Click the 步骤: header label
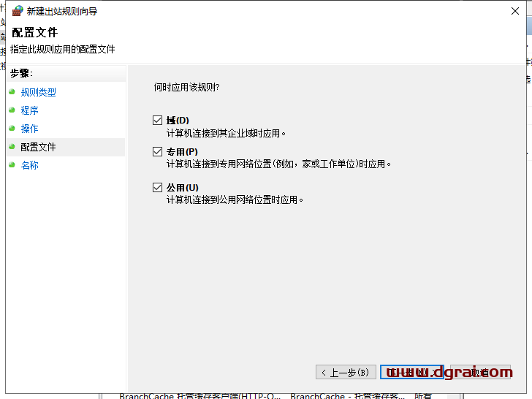Image resolution: width=532 pixels, height=399 pixels. (x=21, y=73)
